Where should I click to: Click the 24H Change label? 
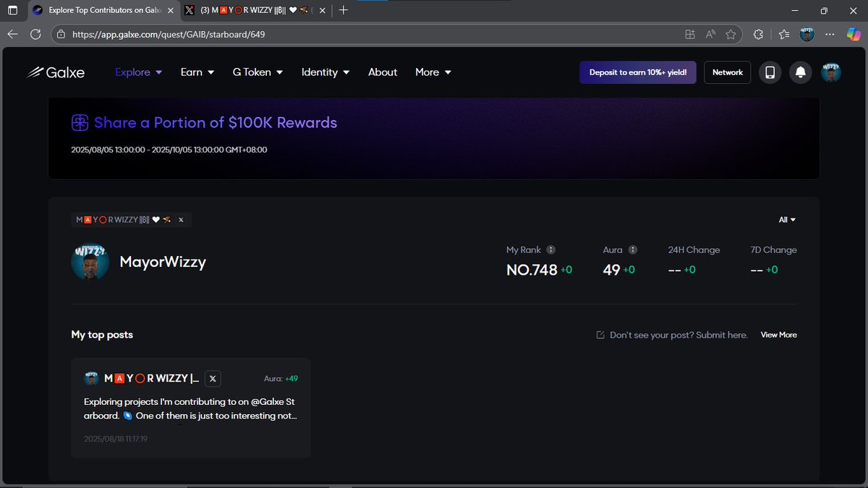(x=694, y=250)
